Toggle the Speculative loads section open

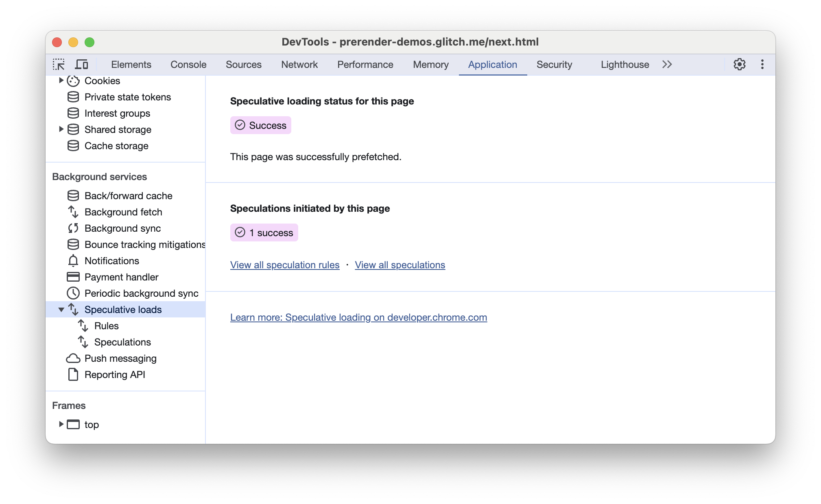[61, 309]
